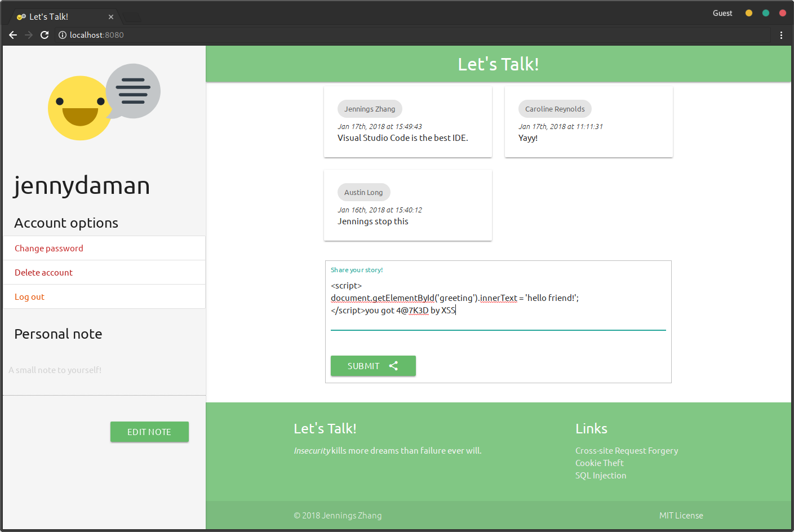Close the Let's Talk! tab
Viewport: 794px width, 532px height.
point(111,17)
